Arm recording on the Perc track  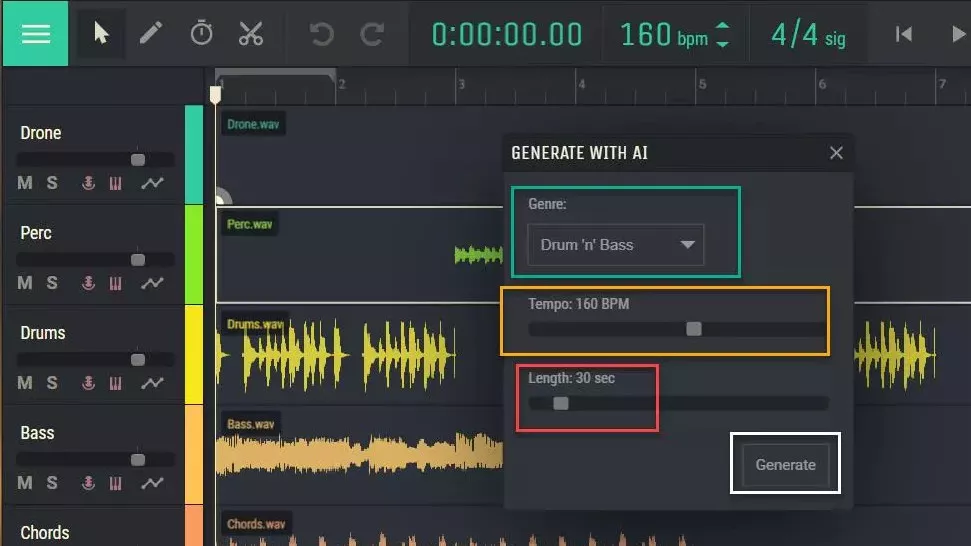pyautogui.click(x=89, y=283)
